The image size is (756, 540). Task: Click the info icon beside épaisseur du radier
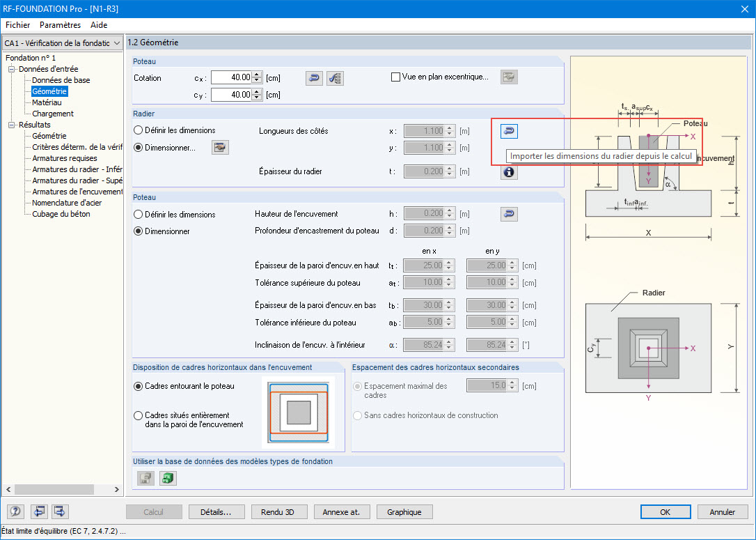click(x=509, y=171)
